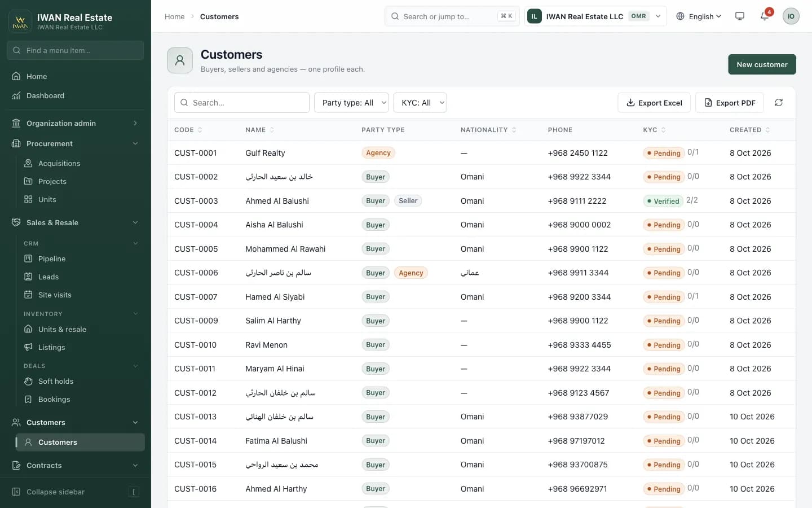812x508 pixels.
Task: Click the Bookings icon in sidebar
Action: [x=28, y=399]
